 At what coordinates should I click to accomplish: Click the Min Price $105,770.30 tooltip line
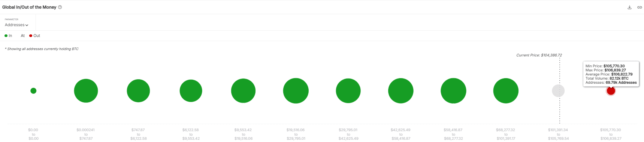pyautogui.click(x=605, y=66)
